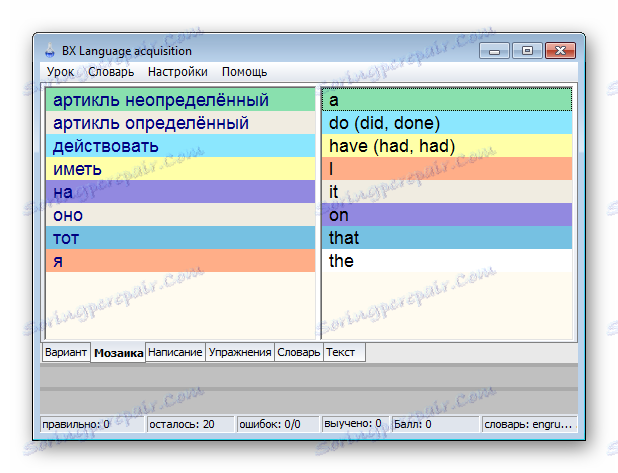This screenshot has width=618, height=473.
Task: Click the 'правильно: 0' status field
Action: click(x=92, y=424)
